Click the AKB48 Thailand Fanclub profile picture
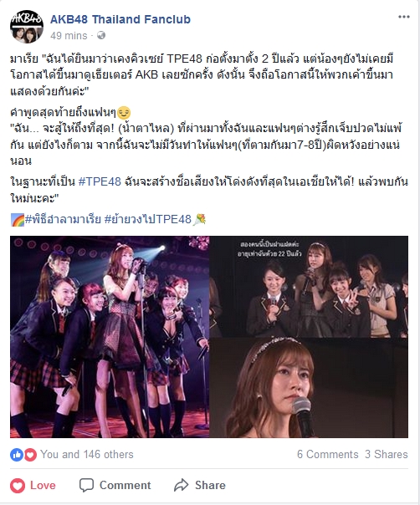Screen dimensions: 420x505 pos(27,27)
